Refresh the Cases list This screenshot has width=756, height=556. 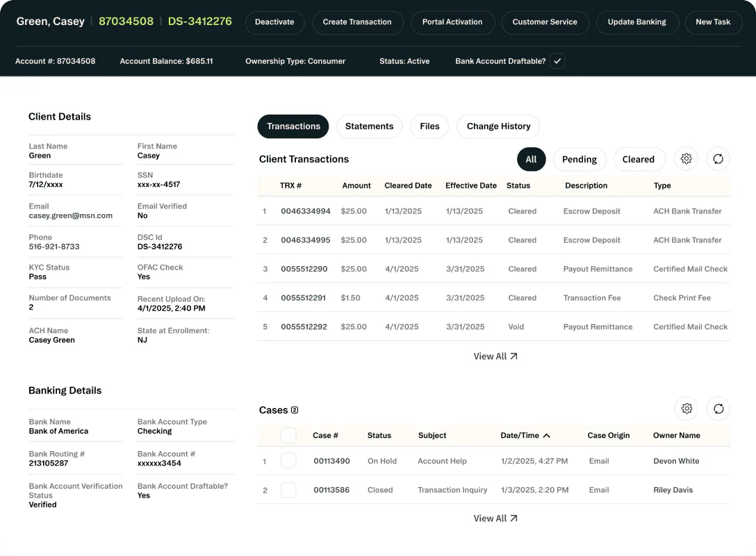coord(718,409)
